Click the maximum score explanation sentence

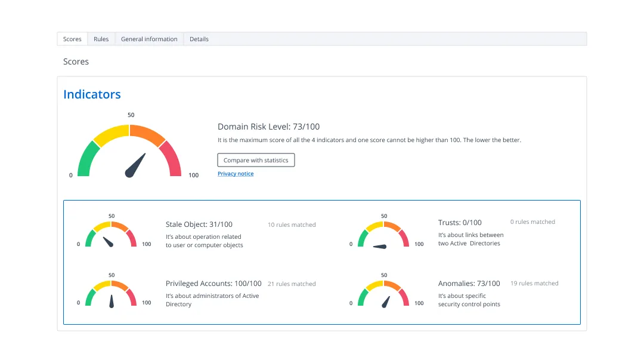369,140
